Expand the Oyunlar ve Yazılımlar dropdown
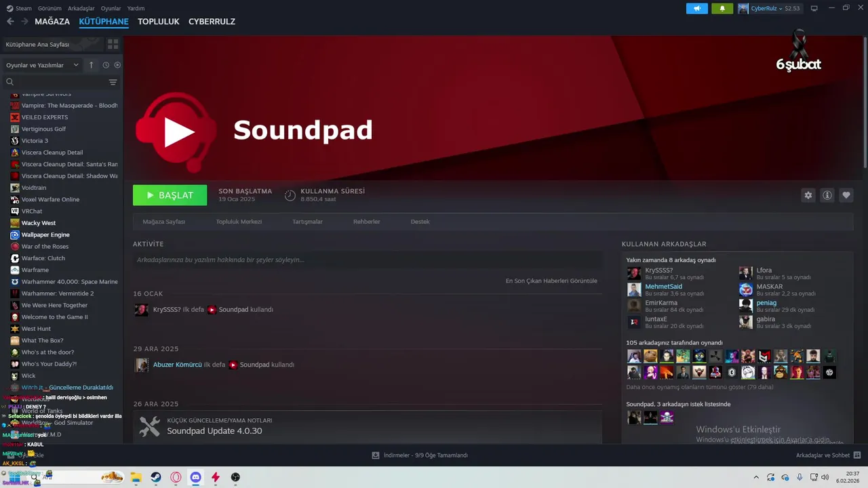 [x=42, y=65]
